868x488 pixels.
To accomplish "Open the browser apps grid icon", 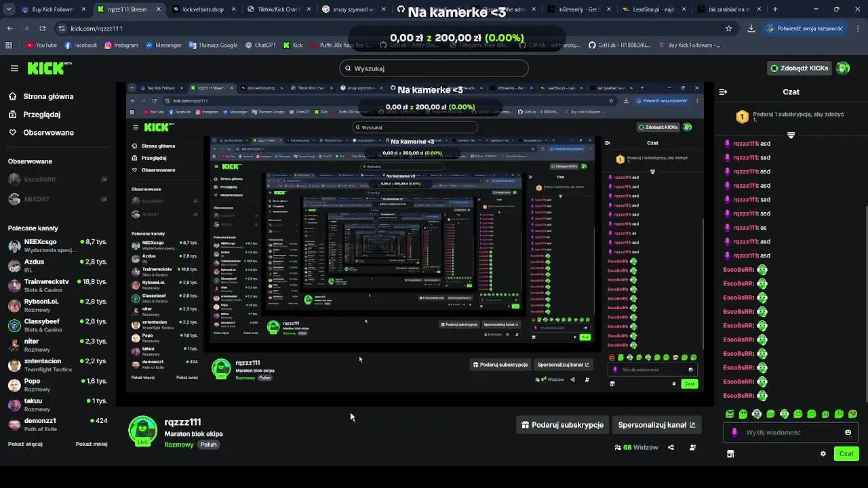I will pos(9,45).
